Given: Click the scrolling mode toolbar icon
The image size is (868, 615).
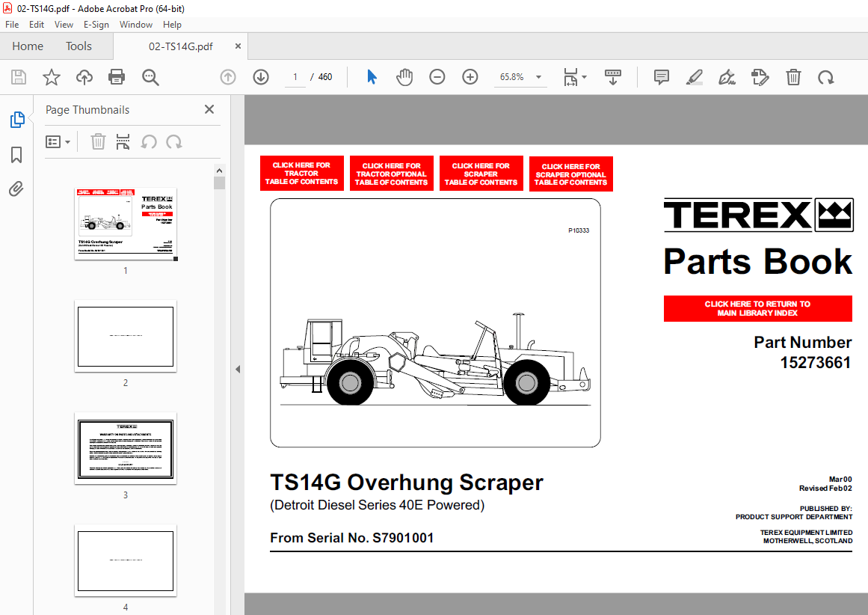Looking at the screenshot, I should [613, 77].
